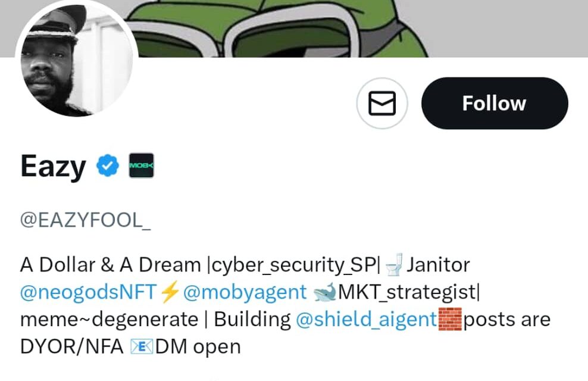Click the lightning bolt emoji in bio
This screenshot has width=588, height=381.
click(170, 292)
